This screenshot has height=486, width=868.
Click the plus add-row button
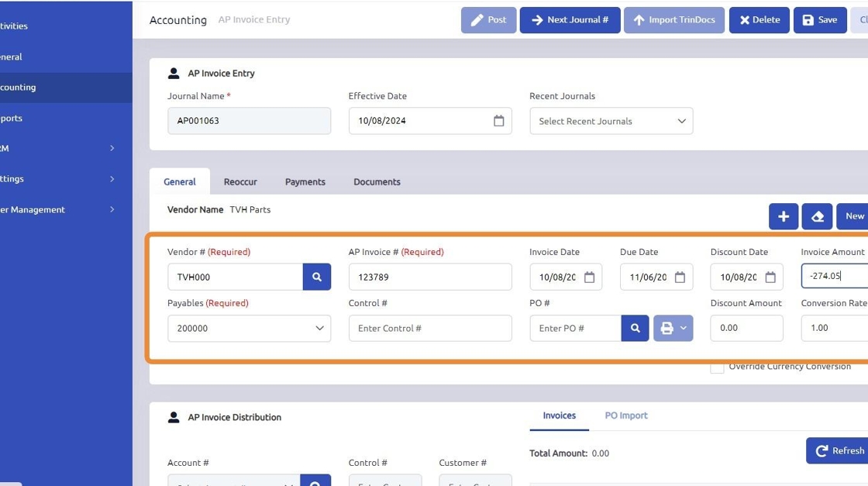click(783, 216)
